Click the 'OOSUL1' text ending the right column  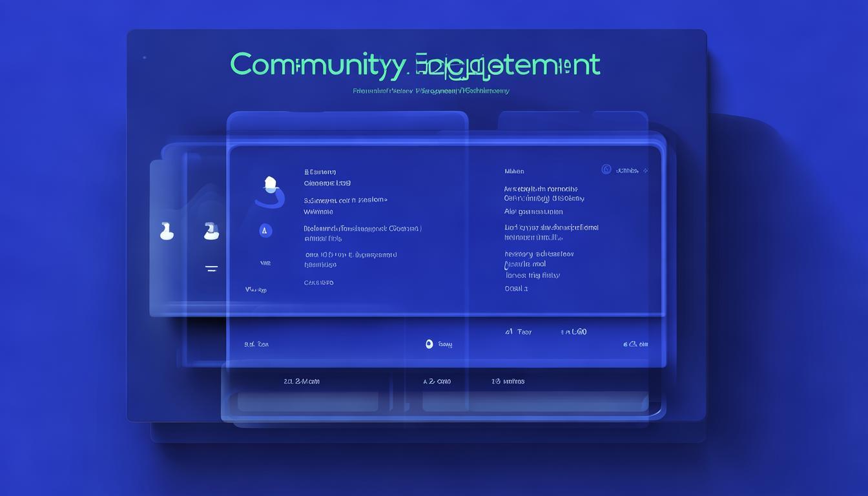point(516,289)
